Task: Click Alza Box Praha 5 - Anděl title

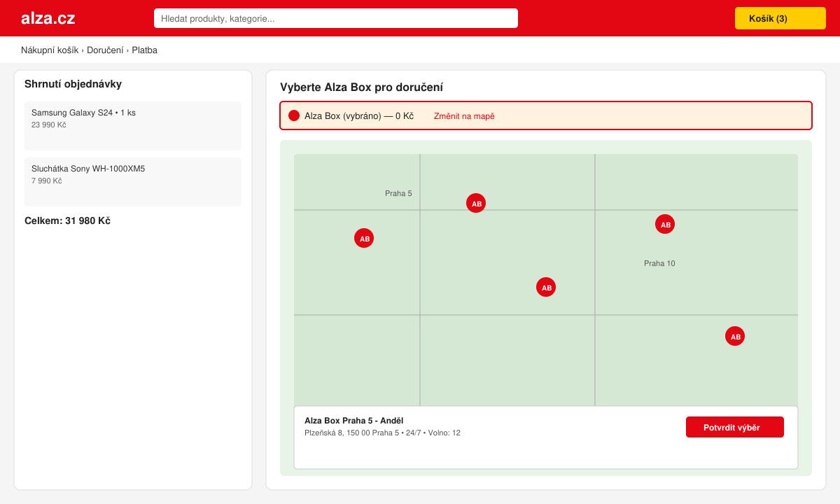Action: (353, 421)
